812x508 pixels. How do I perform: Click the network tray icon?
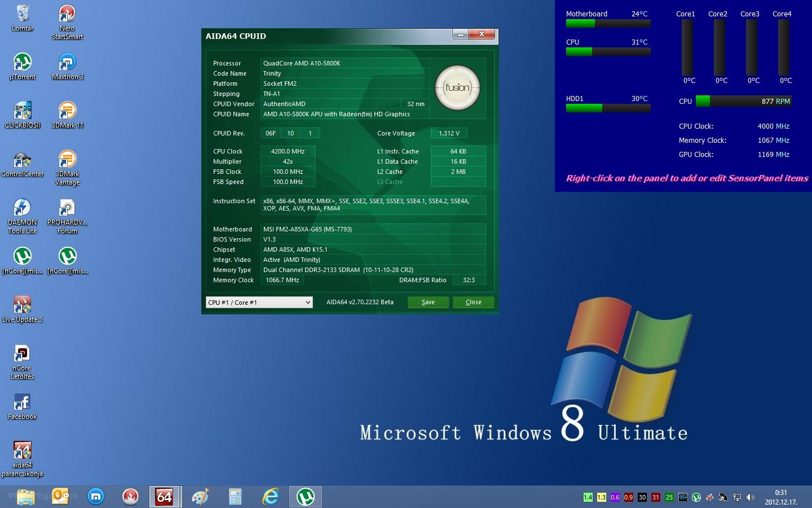(x=737, y=497)
